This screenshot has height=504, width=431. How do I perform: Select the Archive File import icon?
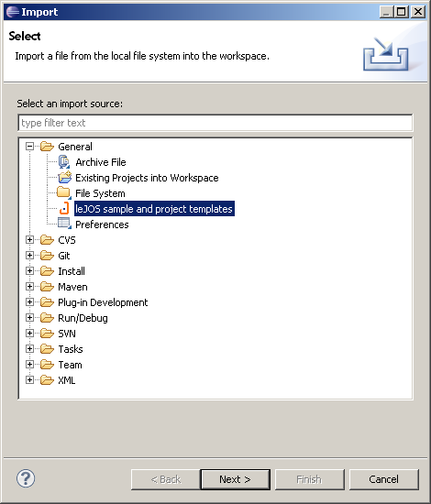[64, 162]
